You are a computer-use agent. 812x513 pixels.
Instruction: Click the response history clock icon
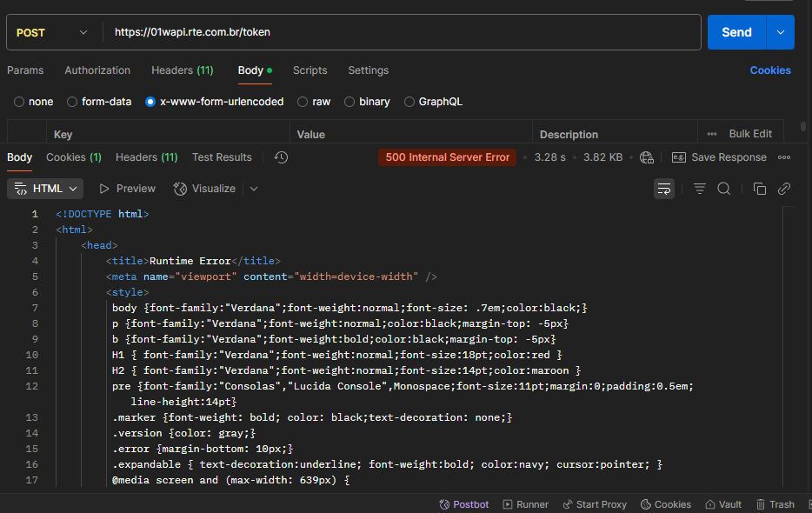click(x=281, y=157)
